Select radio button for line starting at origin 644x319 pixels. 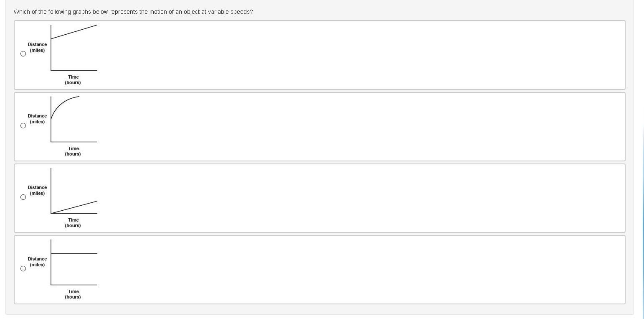[x=23, y=197]
